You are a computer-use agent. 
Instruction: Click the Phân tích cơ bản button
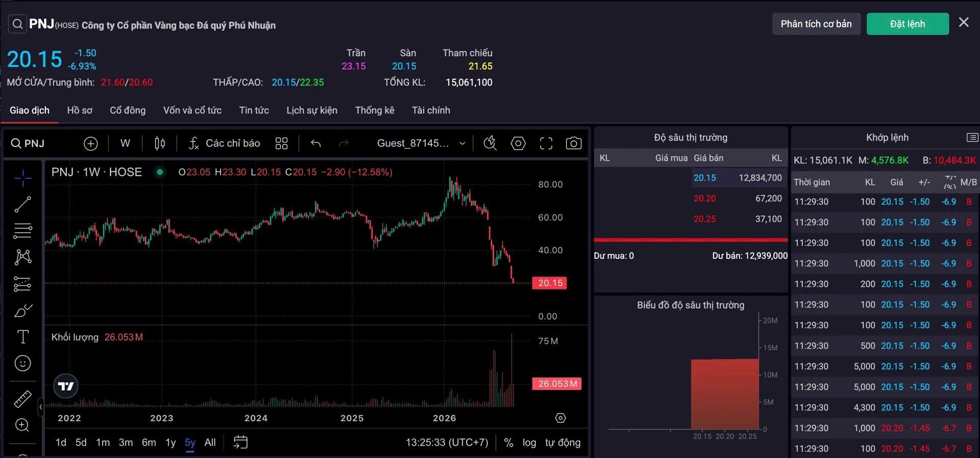816,24
